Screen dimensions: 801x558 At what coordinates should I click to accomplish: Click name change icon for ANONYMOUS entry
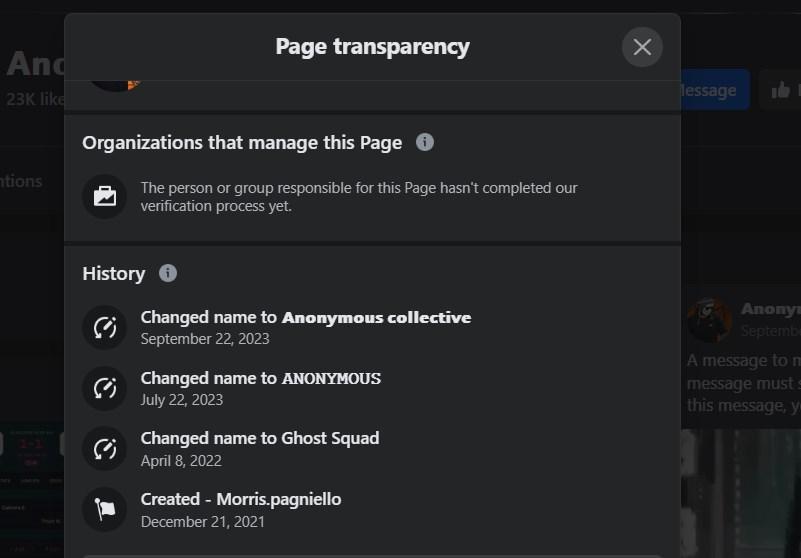pyautogui.click(x=105, y=388)
